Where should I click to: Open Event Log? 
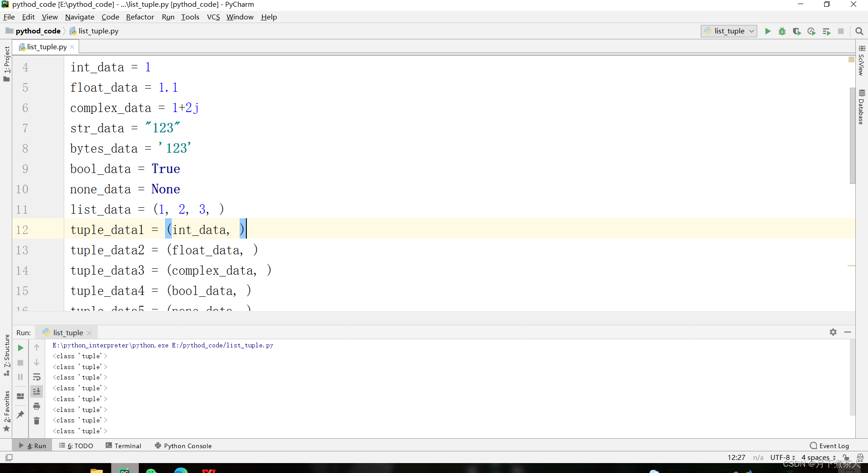(x=830, y=446)
